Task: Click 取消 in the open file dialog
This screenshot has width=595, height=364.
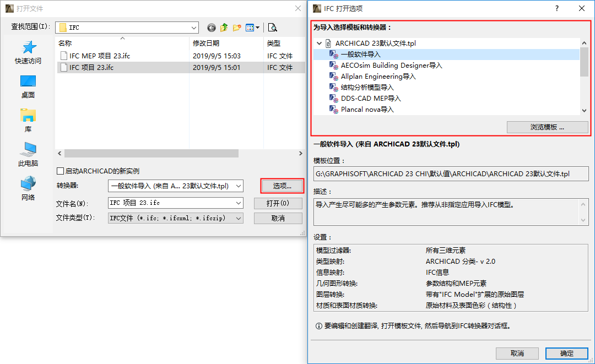Action: (278, 219)
